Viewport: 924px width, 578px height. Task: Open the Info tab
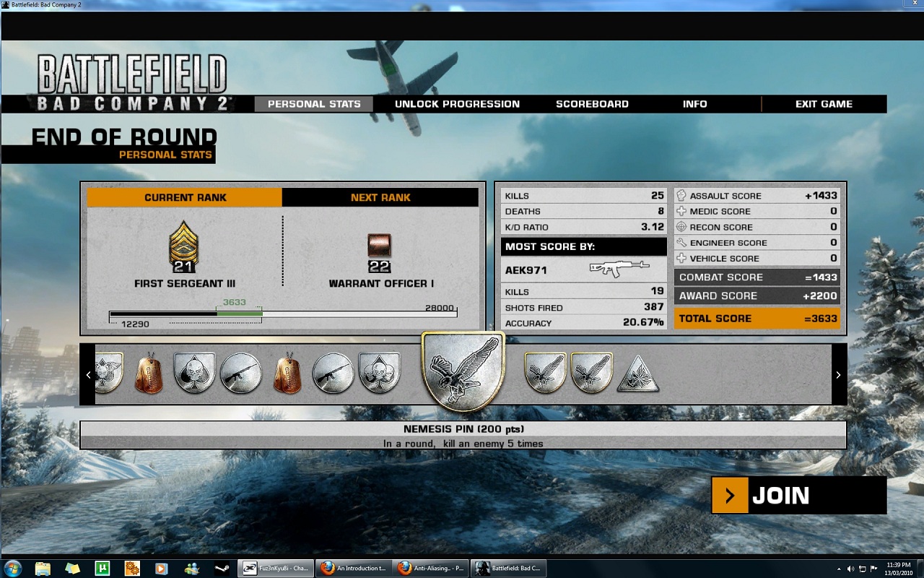(695, 104)
